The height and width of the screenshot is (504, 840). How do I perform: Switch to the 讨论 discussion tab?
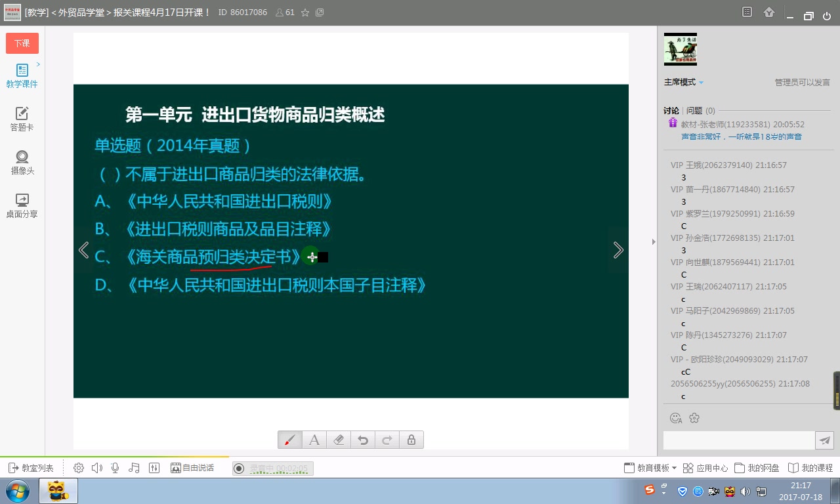tap(671, 111)
